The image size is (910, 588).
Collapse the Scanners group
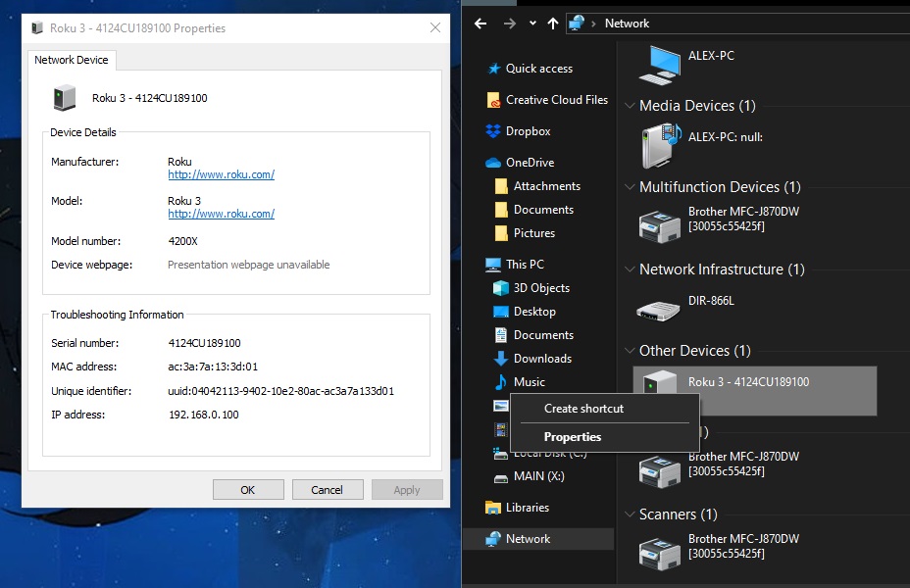coord(630,514)
